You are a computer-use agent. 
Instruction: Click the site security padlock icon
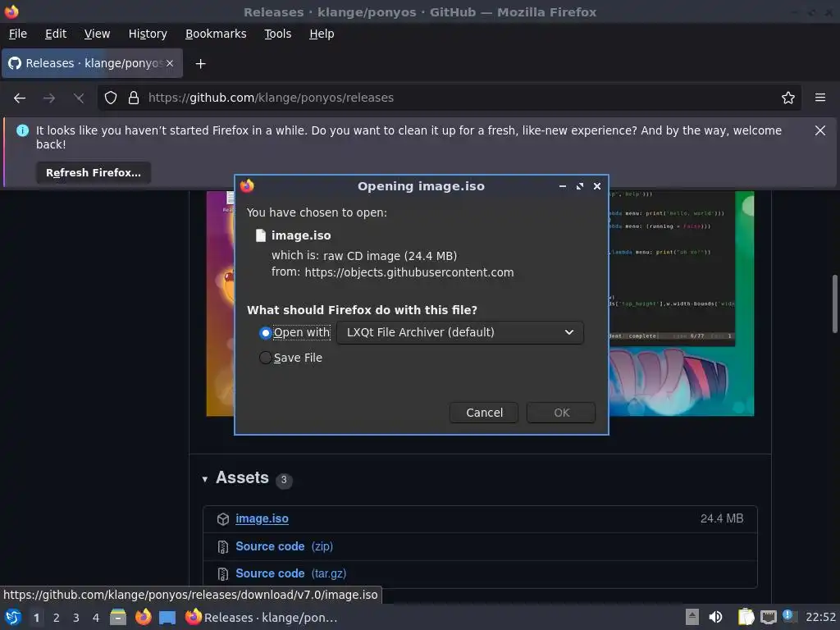click(134, 98)
